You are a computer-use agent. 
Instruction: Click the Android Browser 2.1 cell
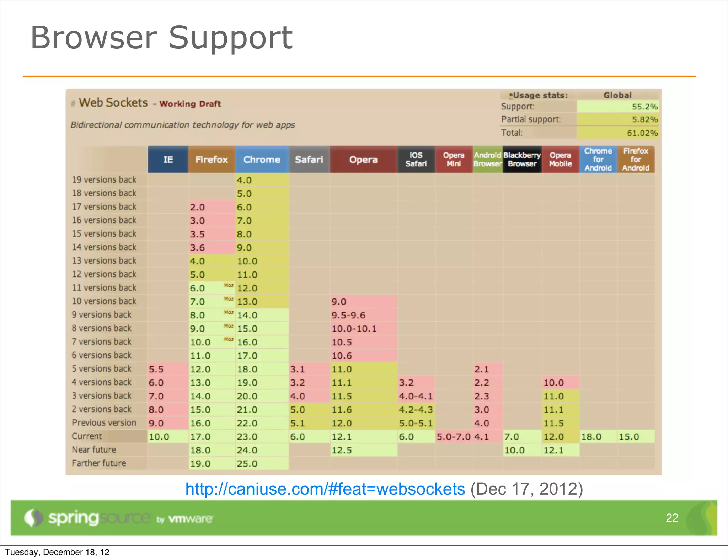point(488,369)
